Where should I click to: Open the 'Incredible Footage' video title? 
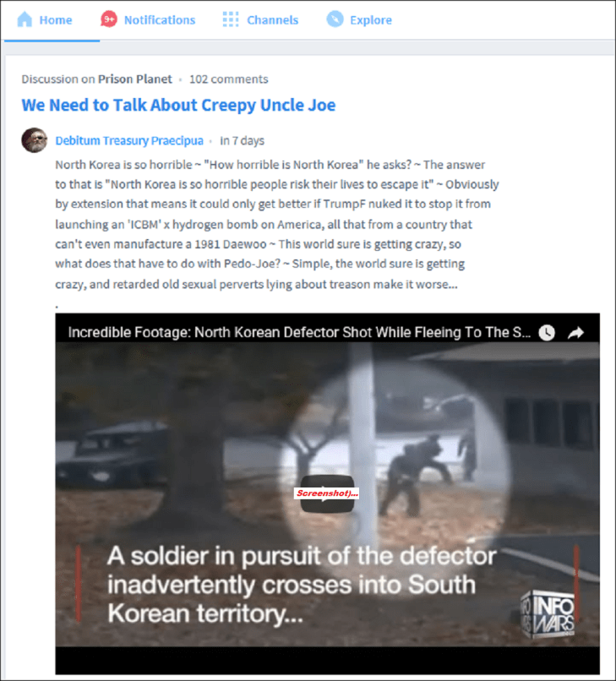coord(299,332)
